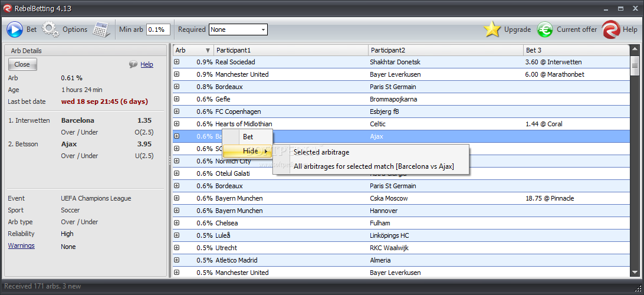Click the red Help logo icon
Image resolution: width=644 pixels, height=295 pixels.
point(611,29)
